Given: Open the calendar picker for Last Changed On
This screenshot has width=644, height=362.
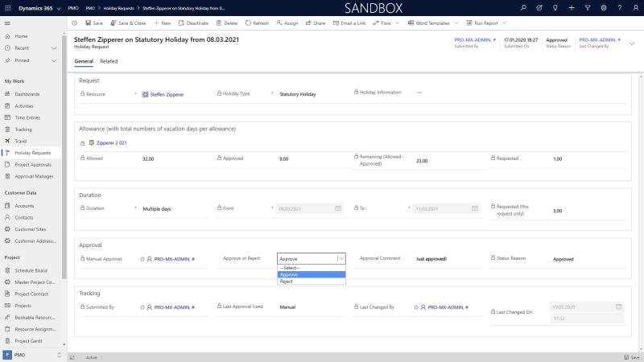Looking at the screenshot, I should pyautogui.click(x=618, y=306).
